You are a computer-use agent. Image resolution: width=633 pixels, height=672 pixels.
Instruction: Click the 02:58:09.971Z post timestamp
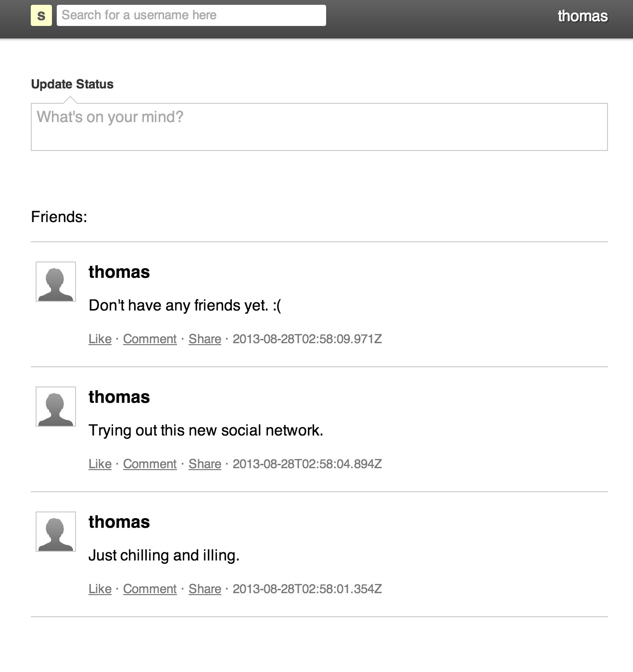[x=307, y=339]
